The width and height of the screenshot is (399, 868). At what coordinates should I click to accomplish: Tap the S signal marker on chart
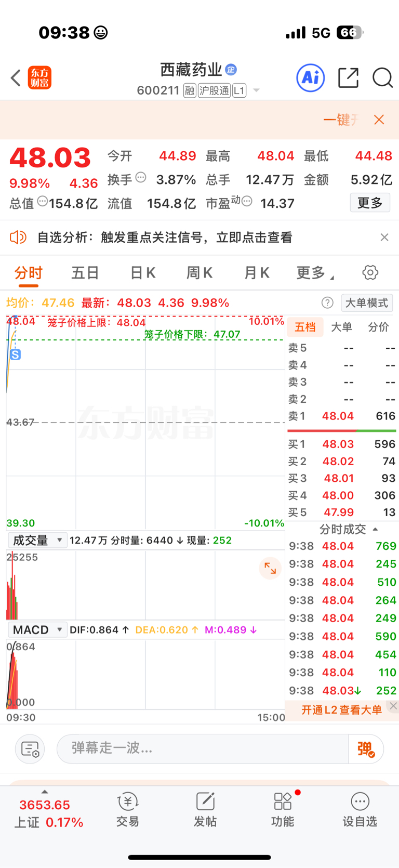16,355
